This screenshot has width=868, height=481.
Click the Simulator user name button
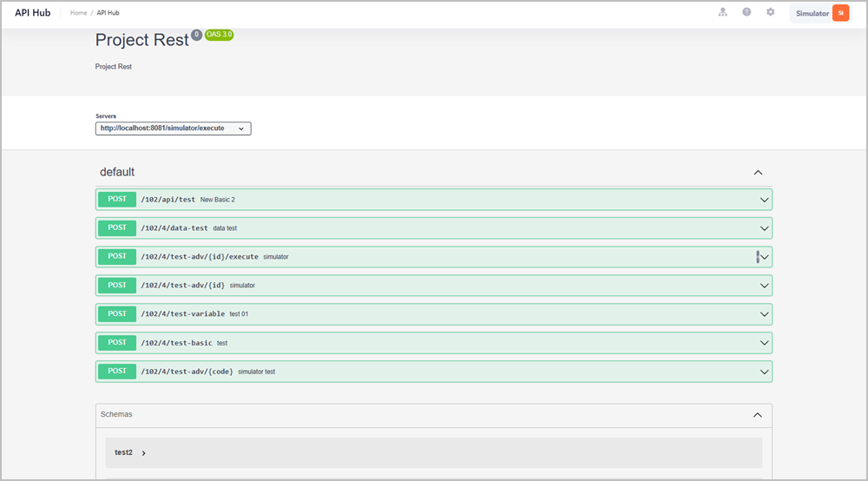pos(812,13)
